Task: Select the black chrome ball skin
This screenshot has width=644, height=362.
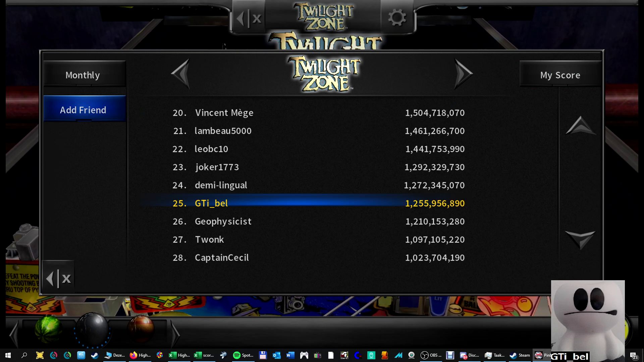Action: (93, 330)
